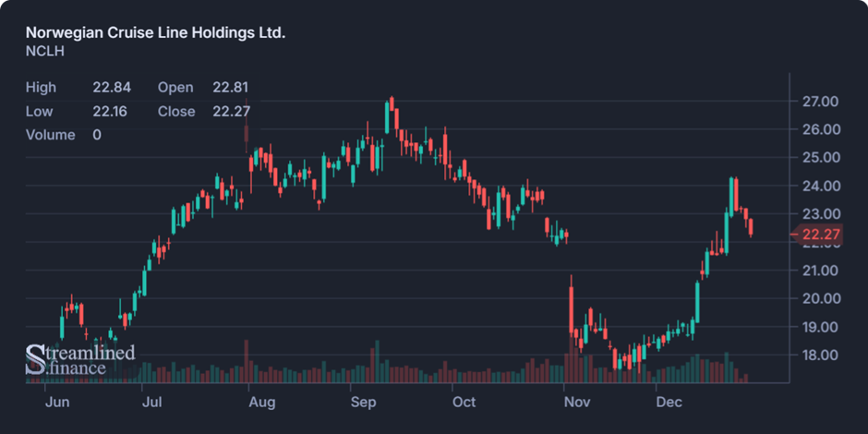Click the September peak candle near 27.00

pyautogui.click(x=392, y=104)
